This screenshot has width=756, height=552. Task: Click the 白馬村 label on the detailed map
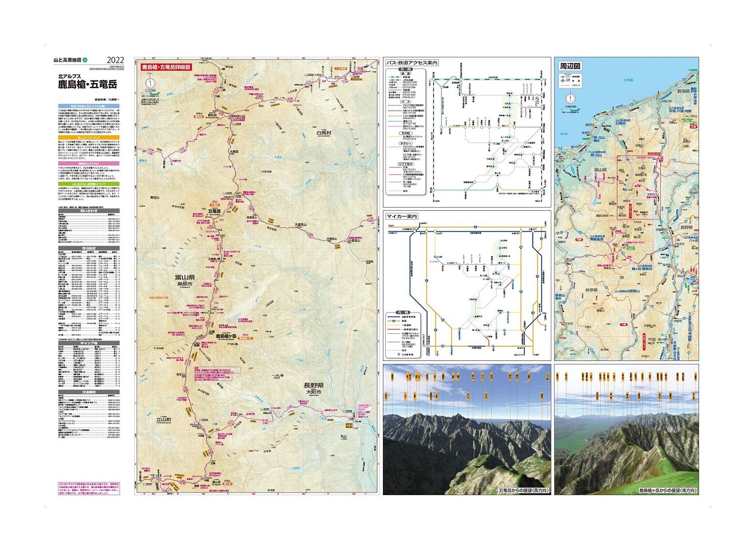point(324,133)
